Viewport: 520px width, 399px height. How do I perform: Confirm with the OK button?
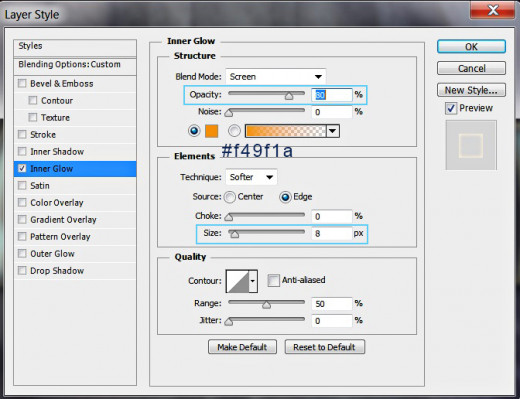[471, 47]
